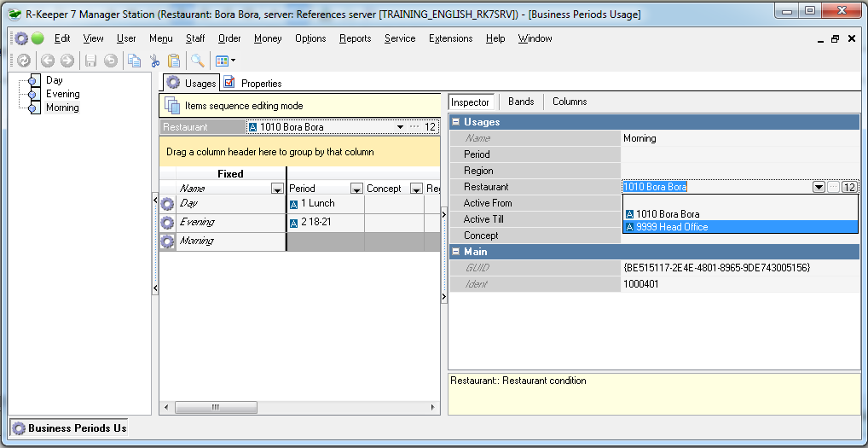The image size is (868, 448).
Task: Switch to the Columns tab
Action: point(570,102)
